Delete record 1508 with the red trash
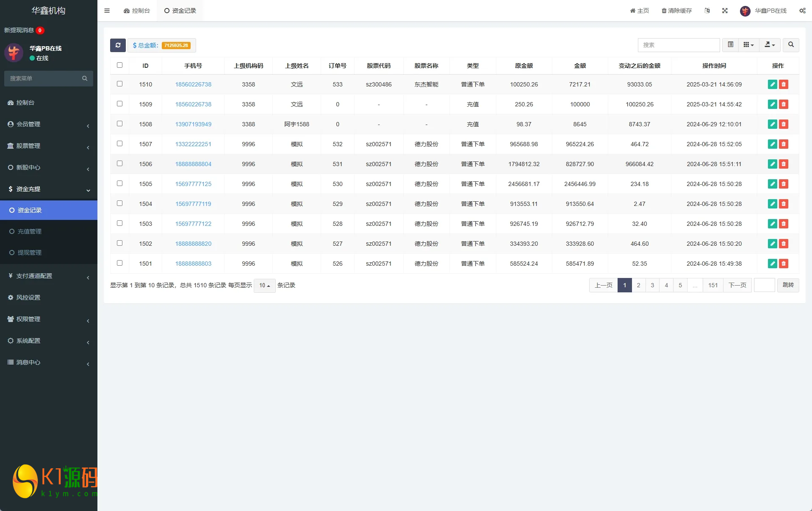The width and height of the screenshot is (812, 511). [x=784, y=124]
